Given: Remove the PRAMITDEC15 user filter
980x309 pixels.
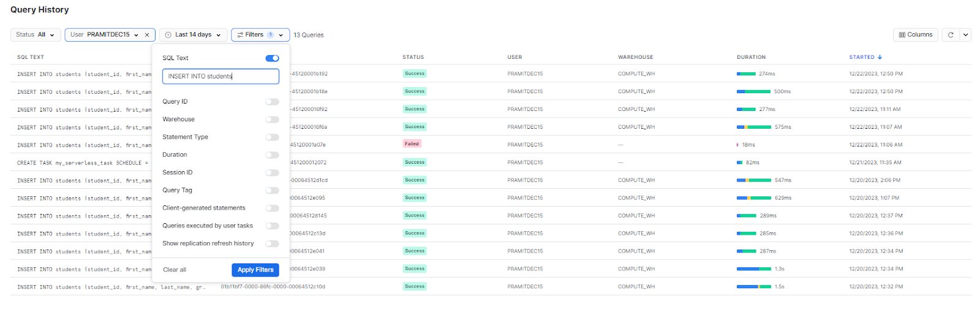Looking at the screenshot, I should coord(147,35).
